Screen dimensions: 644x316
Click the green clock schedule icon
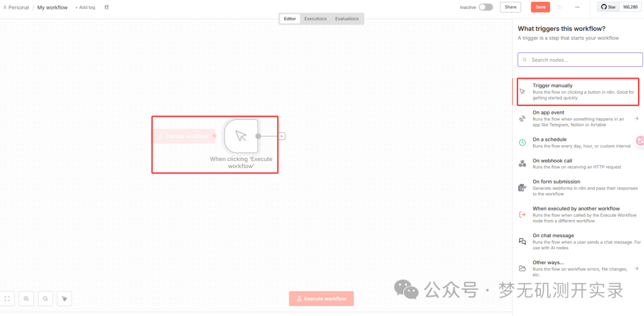coord(522,142)
